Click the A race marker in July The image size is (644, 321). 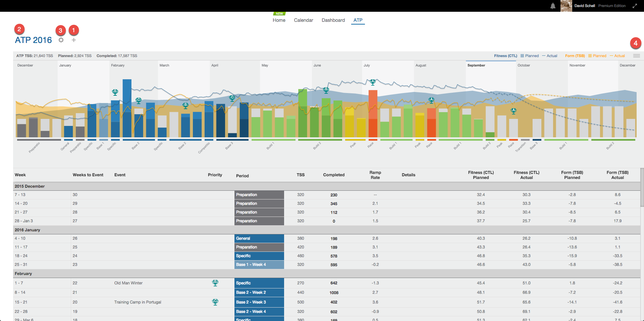click(373, 81)
